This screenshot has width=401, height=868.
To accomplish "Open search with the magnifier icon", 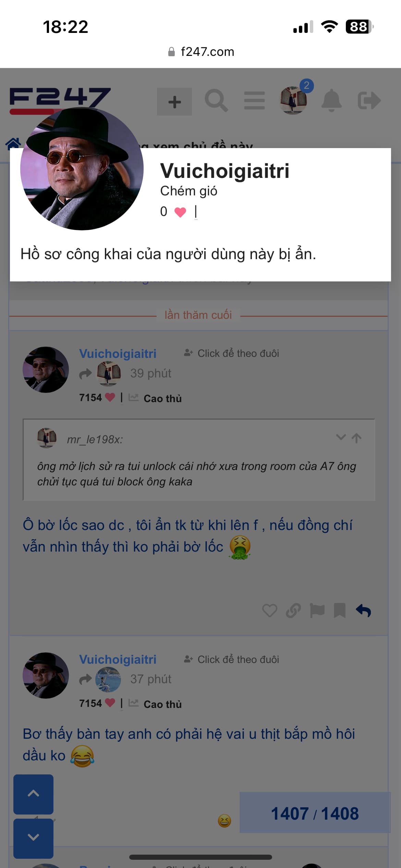I will point(216,101).
